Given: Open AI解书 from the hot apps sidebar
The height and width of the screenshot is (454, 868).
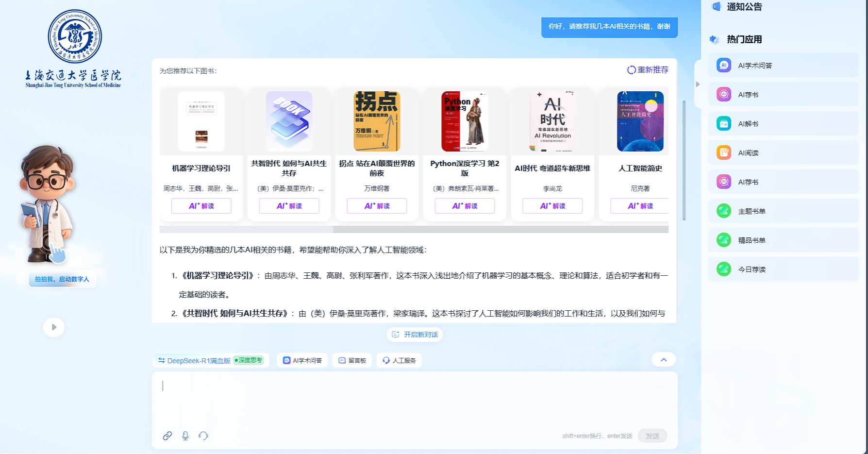Looking at the screenshot, I should pyautogui.click(x=783, y=124).
